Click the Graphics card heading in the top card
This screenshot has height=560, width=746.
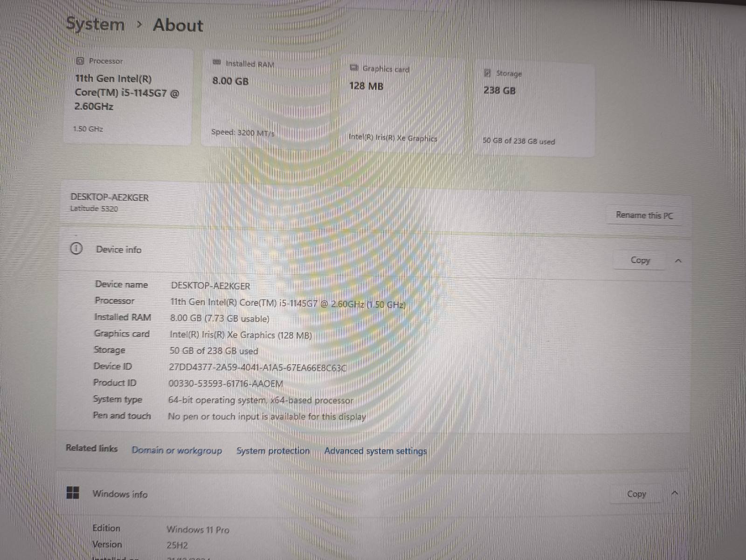[386, 69]
